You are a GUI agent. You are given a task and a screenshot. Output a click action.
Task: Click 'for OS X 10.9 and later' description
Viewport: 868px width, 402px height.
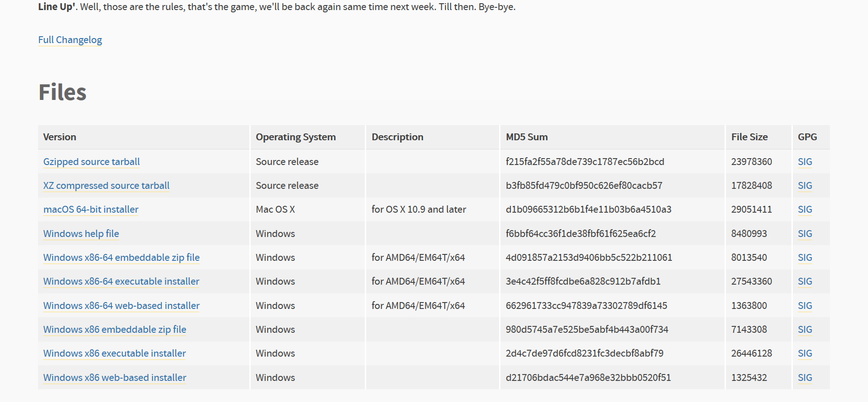pos(419,209)
